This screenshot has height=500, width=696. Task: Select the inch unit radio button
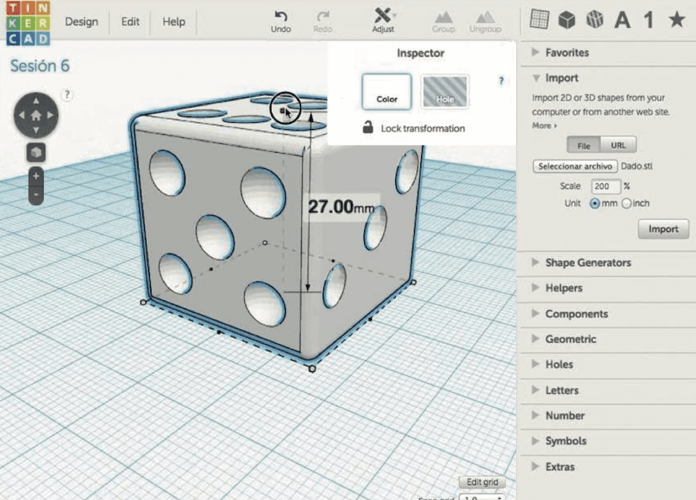626,203
